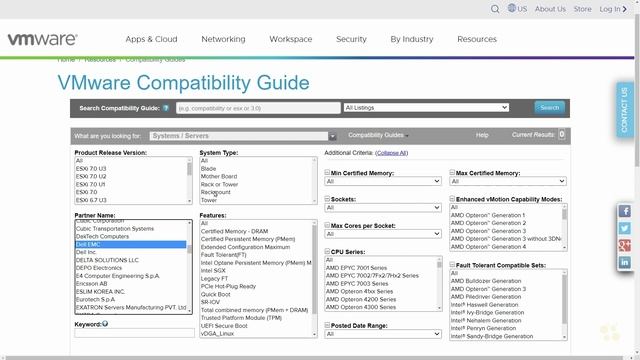Viewport: 640px width, 360px height.
Task: Click the Collapse All link
Action: 391,153
